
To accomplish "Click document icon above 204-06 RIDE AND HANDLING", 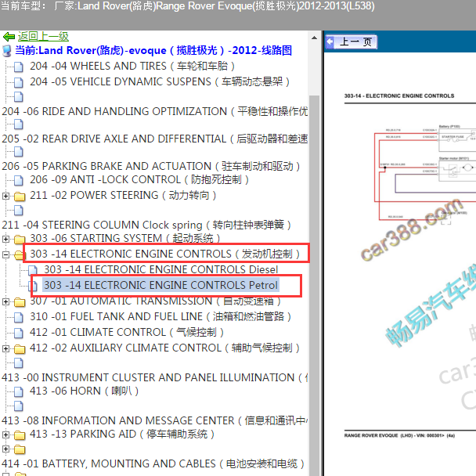I will (x=19, y=97).
